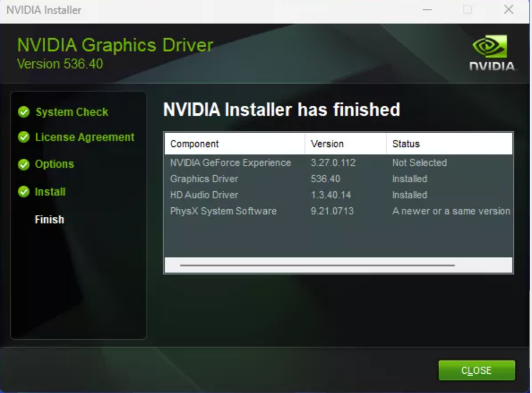
Task: Click the horizontal scrollbar under component table
Action: click(316, 265)
